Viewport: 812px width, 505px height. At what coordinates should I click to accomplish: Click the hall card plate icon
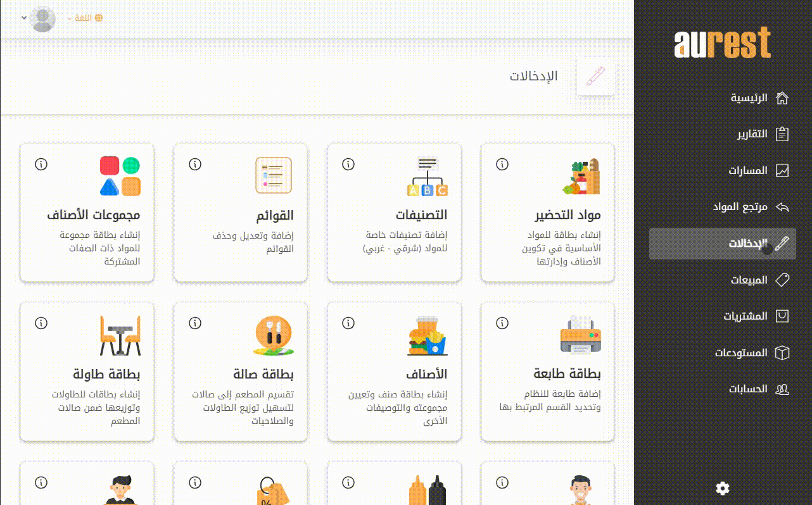point(274,335)
